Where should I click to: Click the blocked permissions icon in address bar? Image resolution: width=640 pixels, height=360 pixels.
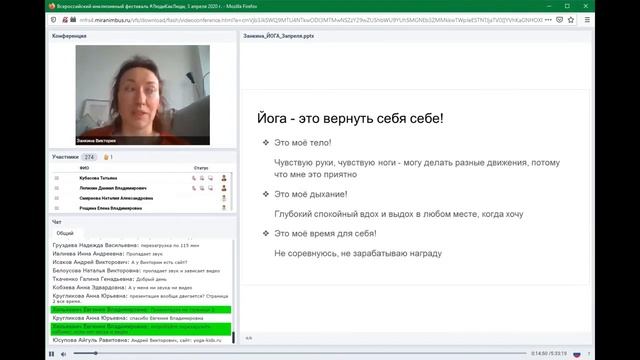click(65, 20)
